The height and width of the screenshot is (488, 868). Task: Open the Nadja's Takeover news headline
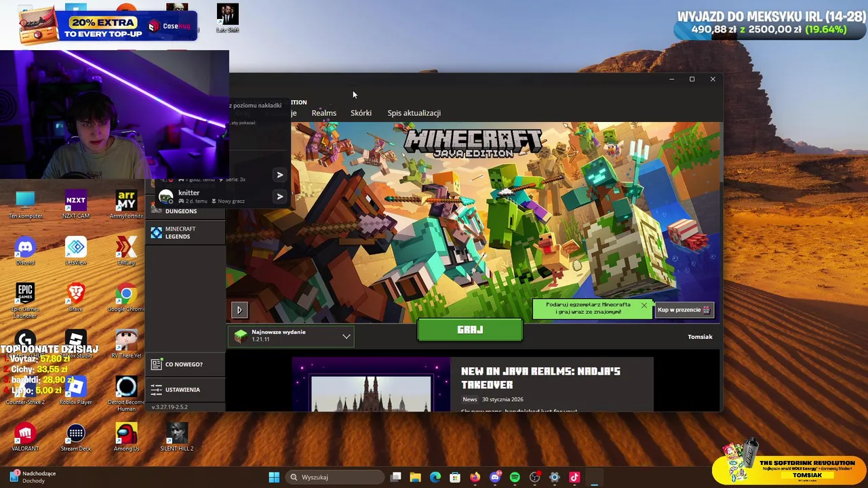click(540, 378)
